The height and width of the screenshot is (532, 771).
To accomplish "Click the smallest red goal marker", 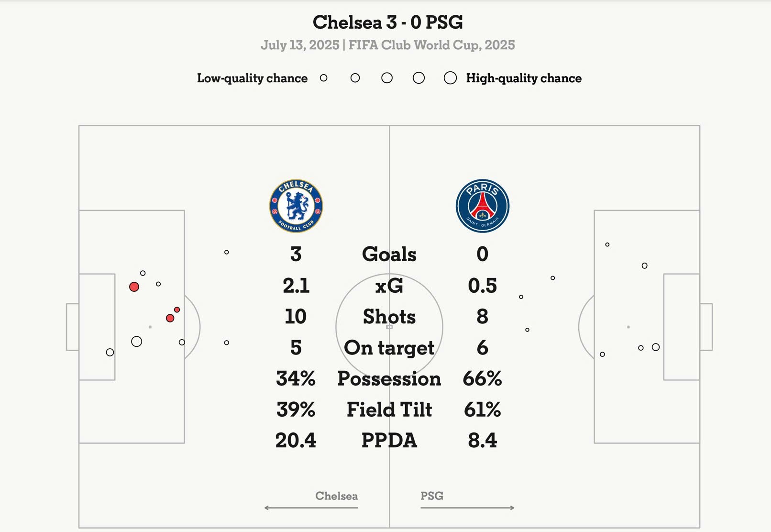I will pyautogui.click(x=177, y=310).
